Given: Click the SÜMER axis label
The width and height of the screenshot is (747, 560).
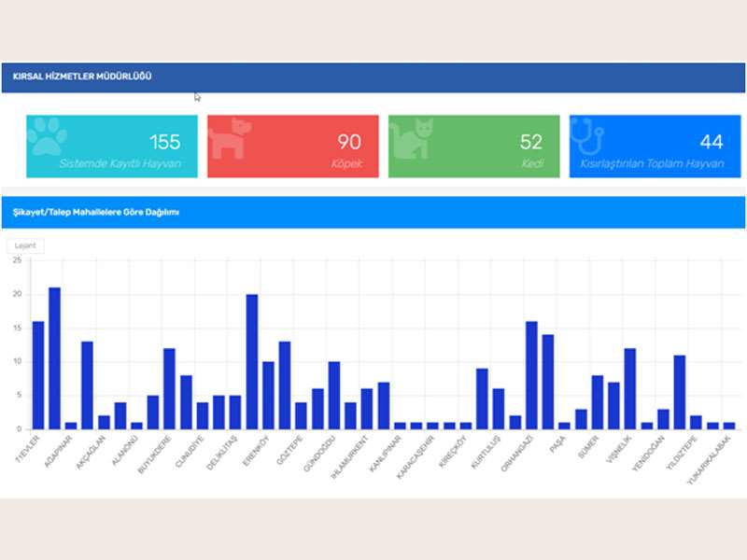Looking at the screenshot, I should coord(588,447).
